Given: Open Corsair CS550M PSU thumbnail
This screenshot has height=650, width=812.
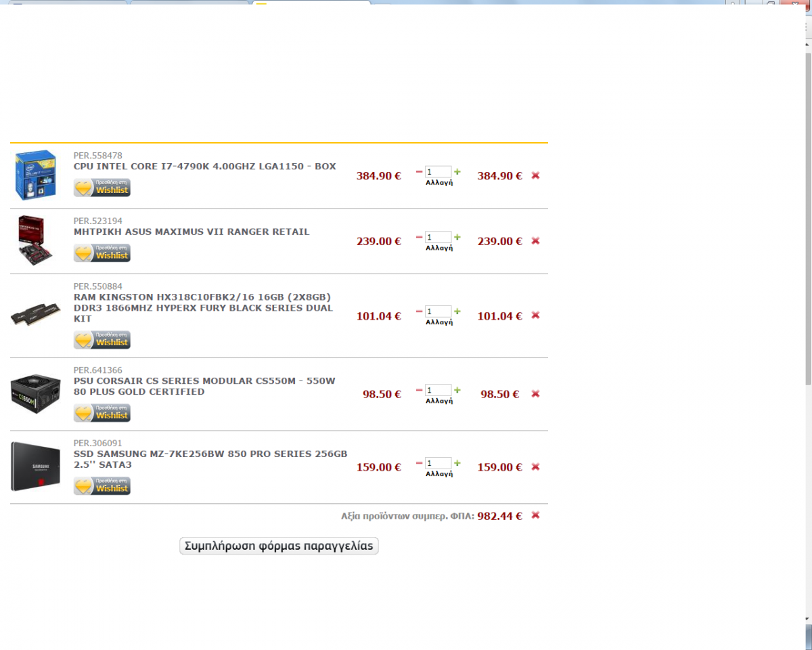Looking at the screenshot, I should 35,393.
